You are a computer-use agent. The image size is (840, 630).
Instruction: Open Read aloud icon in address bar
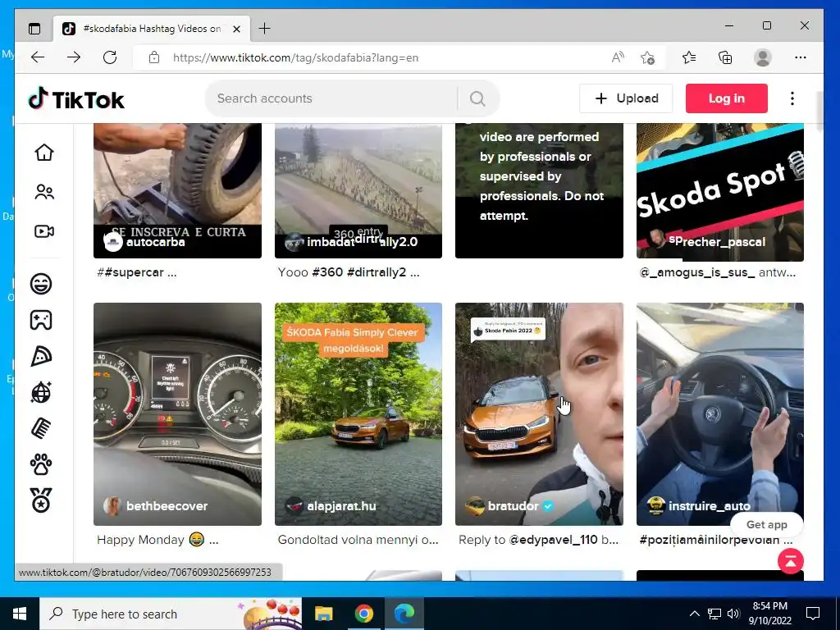[x=618, y=57]
